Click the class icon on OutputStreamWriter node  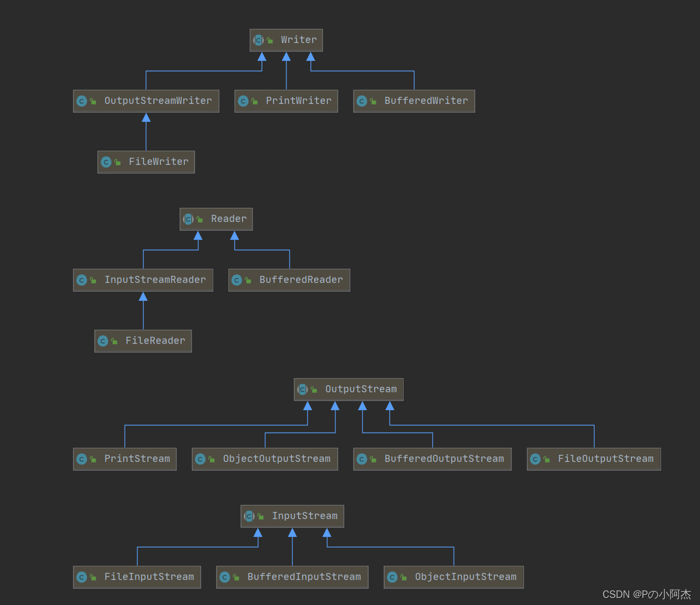(82, 101)
